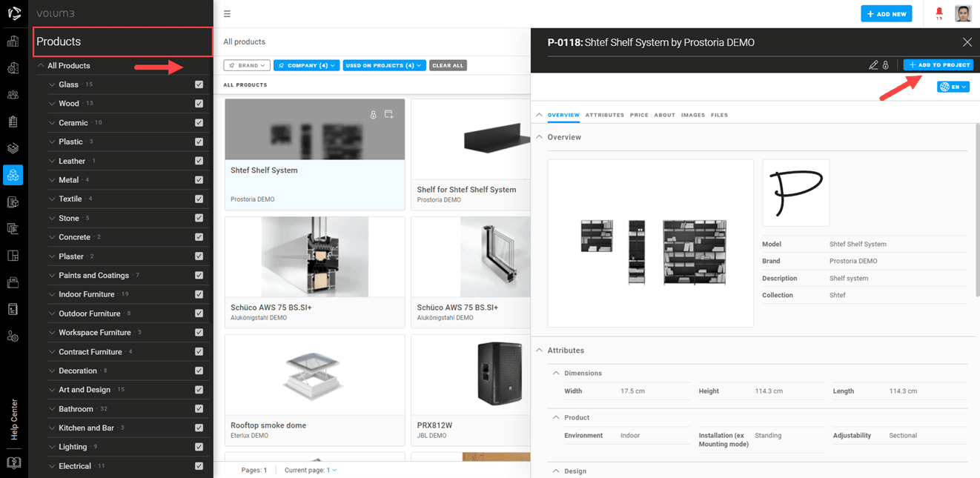Open the Help Center book icon
The height and width of the screenshot is (478, 980).
[13, 462]
